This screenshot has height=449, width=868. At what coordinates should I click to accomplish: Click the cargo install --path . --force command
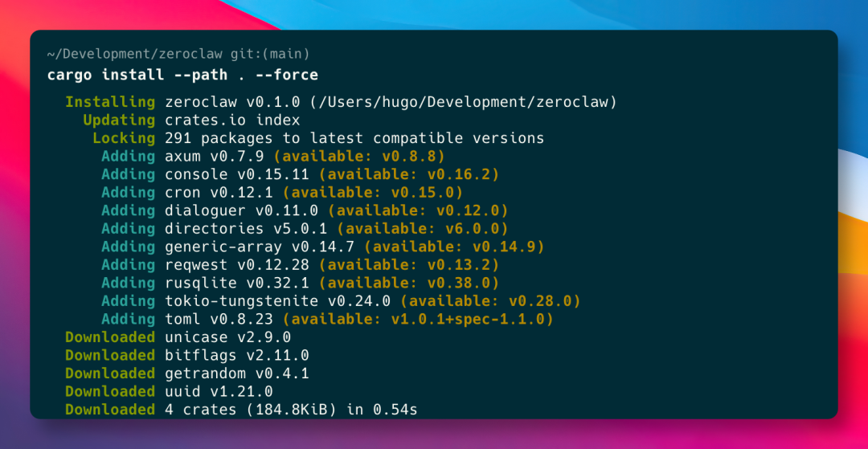tap(182, 76)
